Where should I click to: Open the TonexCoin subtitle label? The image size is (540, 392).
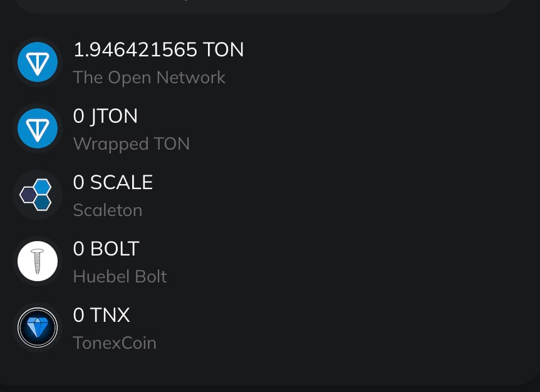click(115, 343)
